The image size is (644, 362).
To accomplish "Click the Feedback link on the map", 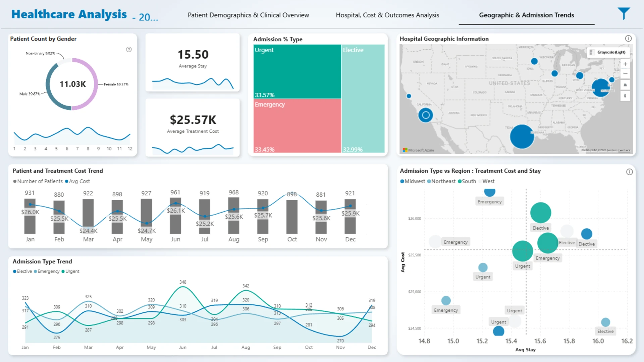I will click(624, 150).
